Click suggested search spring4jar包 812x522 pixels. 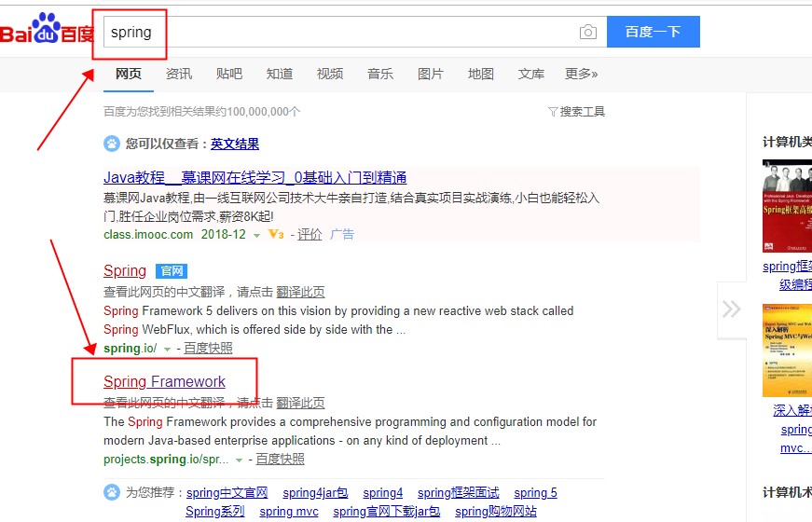pyautogui.click(x=315, y=492)
